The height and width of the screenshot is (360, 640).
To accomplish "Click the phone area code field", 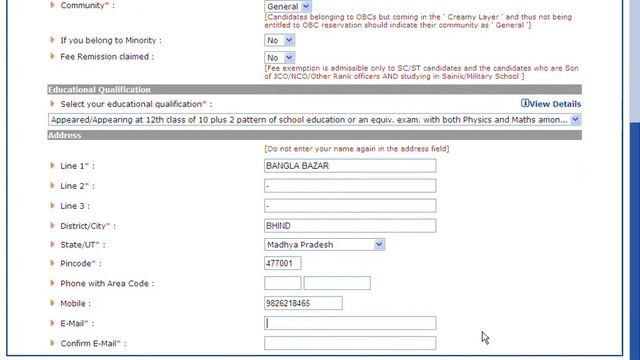I will tap(282, 283).
